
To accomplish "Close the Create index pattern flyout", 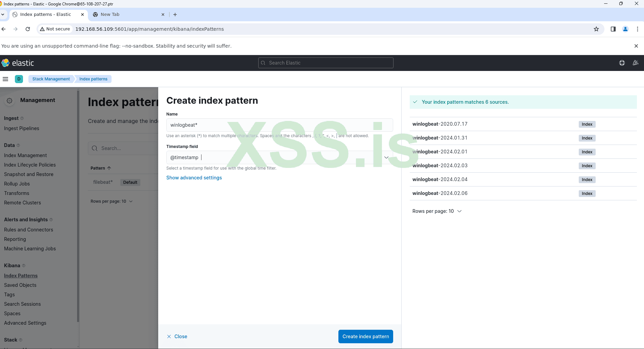I will point(177,336).
